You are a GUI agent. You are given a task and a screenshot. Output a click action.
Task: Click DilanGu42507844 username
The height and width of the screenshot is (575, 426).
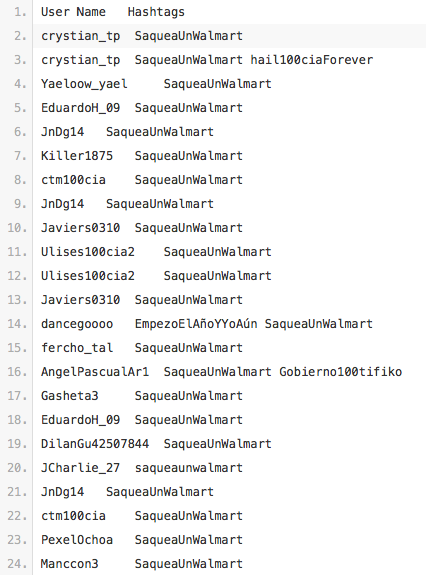click(95, 444)
